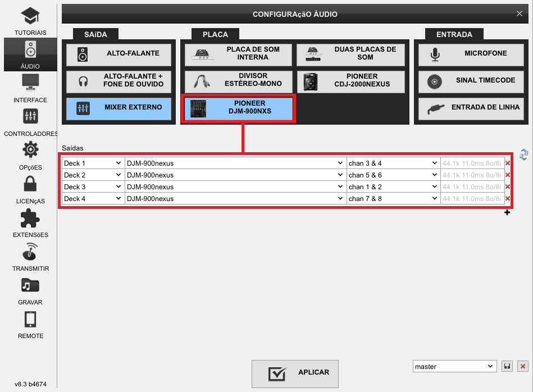Open the Interface settings
This screenshot has height=392, width=533.
[30, 88]
